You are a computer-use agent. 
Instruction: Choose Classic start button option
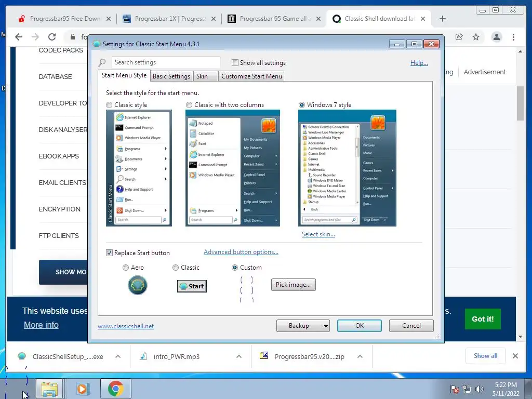coord(176,268)
